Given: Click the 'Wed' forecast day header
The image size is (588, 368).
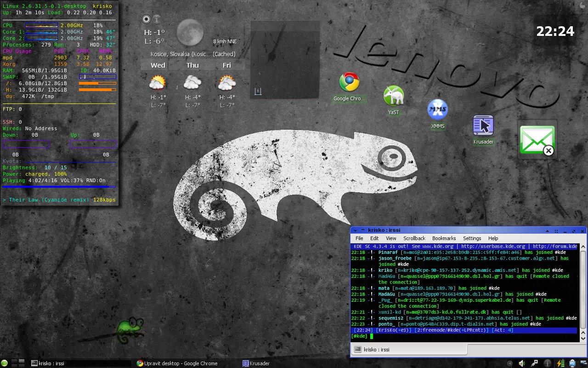Looking at the screenshot, I should point(158,65).
